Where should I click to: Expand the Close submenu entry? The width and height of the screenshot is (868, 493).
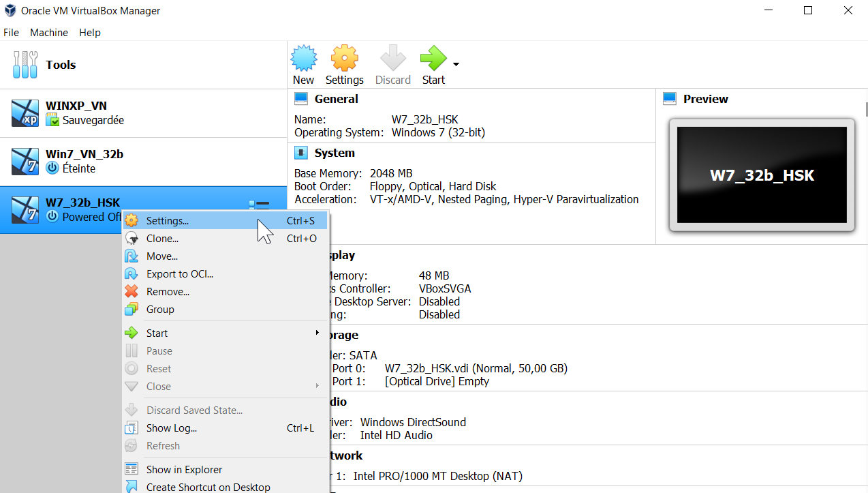click(226, 387)
